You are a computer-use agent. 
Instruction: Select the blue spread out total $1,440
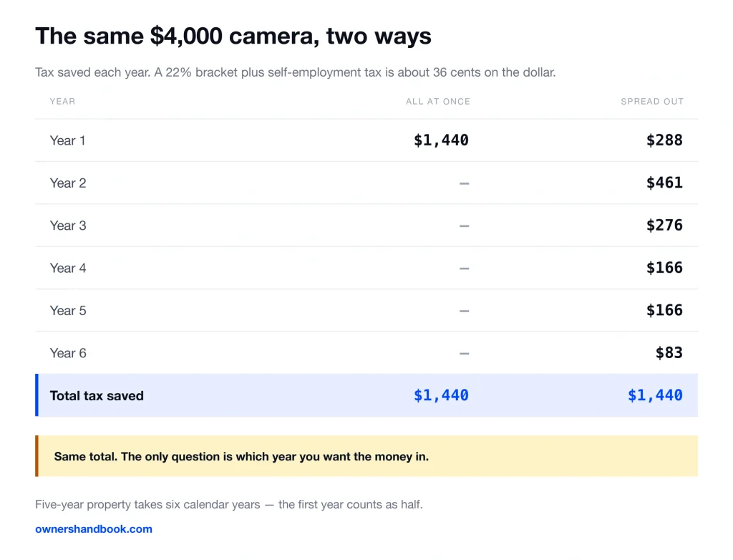pos(655,395)
